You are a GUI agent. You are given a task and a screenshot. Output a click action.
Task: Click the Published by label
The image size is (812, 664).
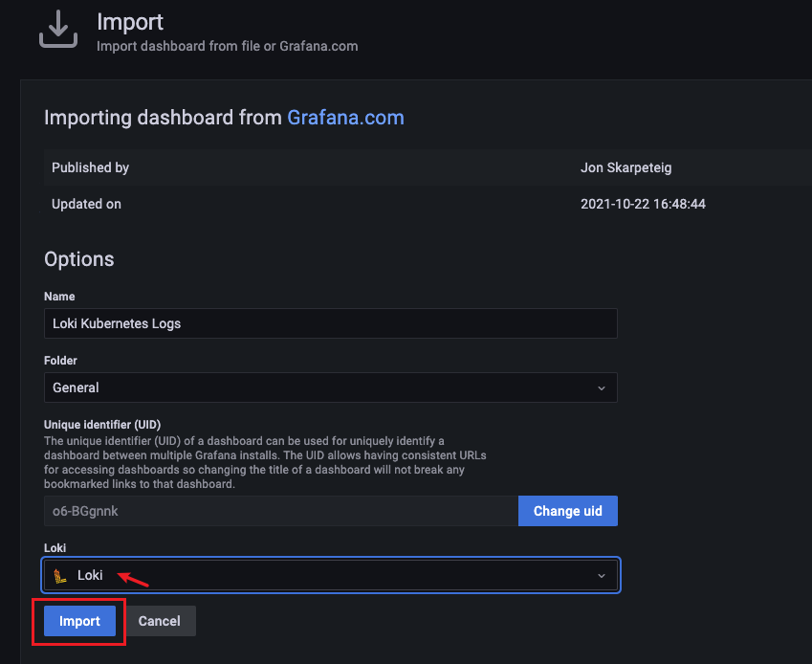point(90,167)
